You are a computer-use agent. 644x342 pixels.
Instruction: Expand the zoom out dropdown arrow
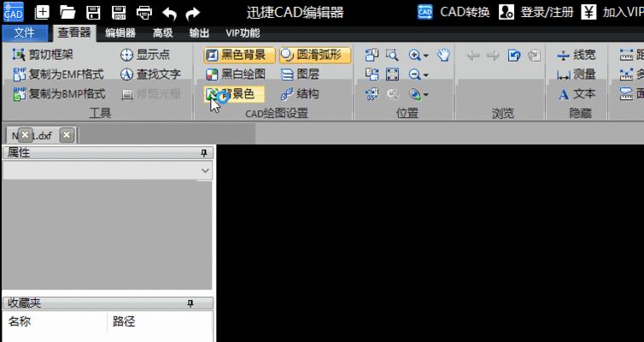(426, 75)
